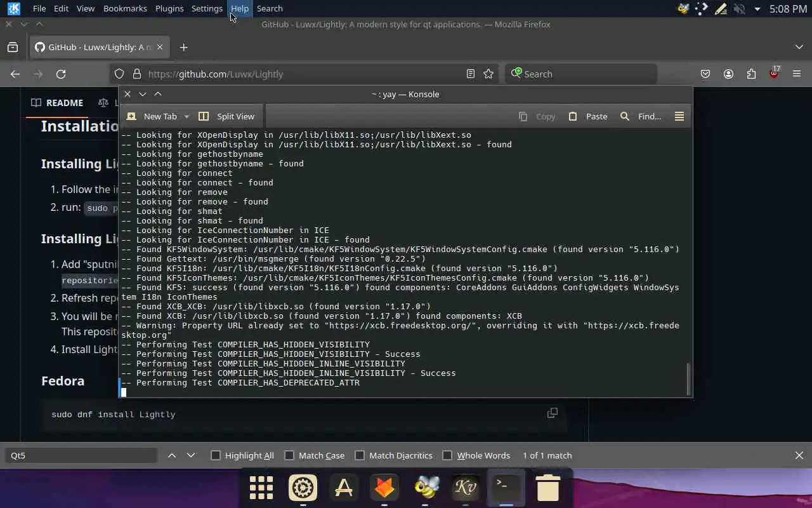The height and width of the screenshot is (508, 812).
Task: Open the Firefox extensions puzzle icon
Action: (751, 74)
